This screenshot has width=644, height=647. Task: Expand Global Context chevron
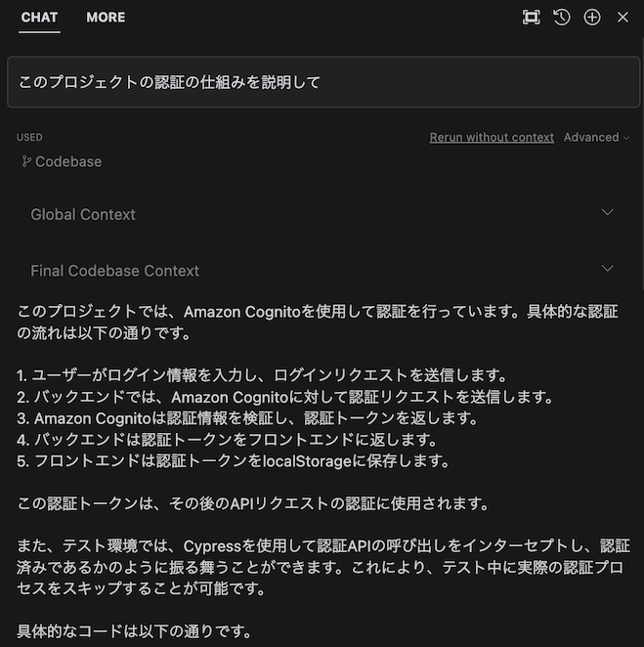pos(607,212)
